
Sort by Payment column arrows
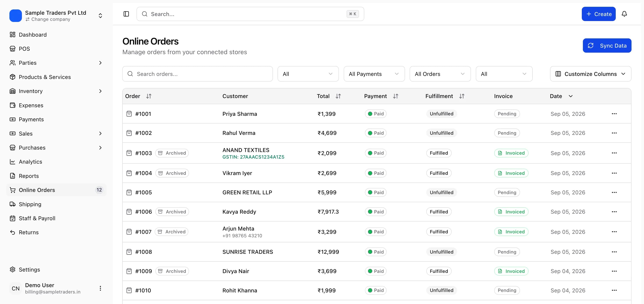395,96
